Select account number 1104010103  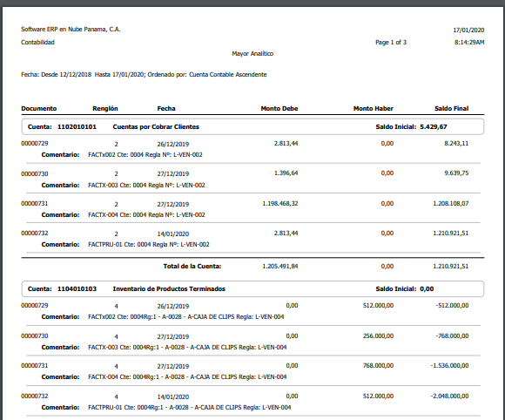click(x=77, y=288)
